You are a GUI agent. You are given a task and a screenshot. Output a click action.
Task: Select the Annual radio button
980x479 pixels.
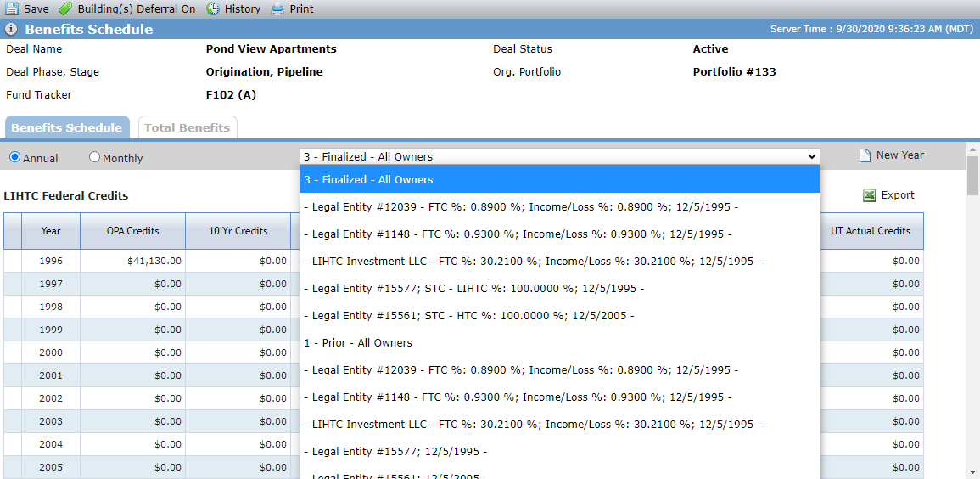(15, 157)
